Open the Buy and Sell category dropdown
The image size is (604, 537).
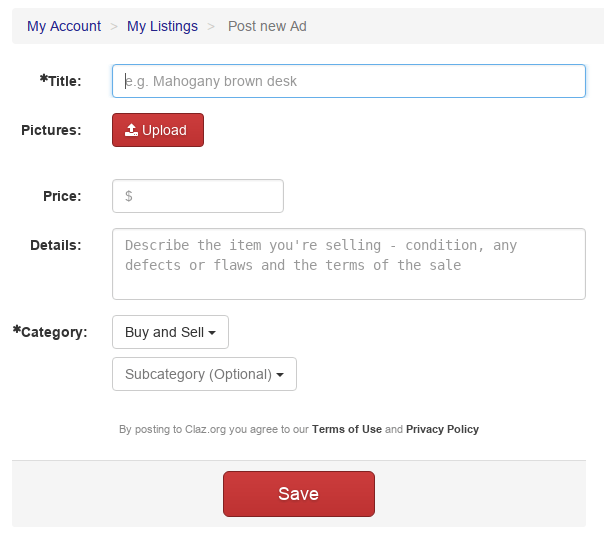(x=170, y=332)
